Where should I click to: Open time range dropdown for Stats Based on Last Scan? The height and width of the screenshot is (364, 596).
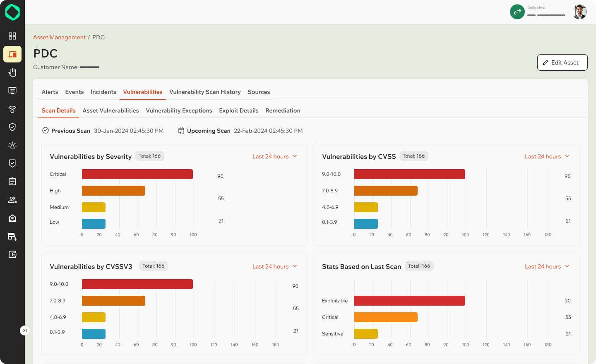(x=547, y=266)
